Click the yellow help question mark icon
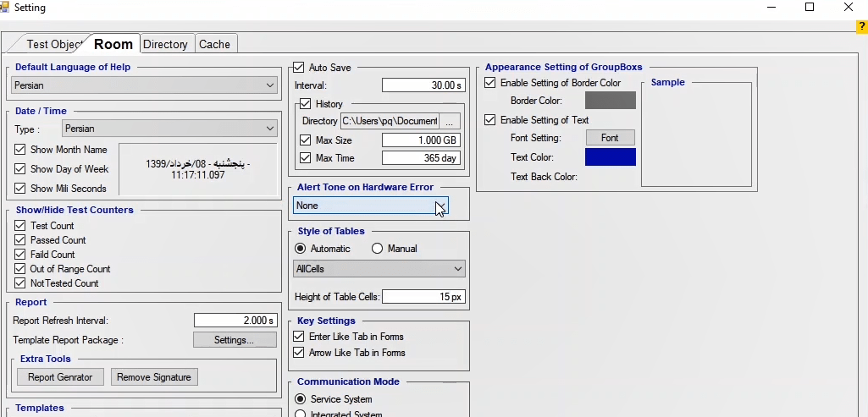 click(x=862, y=27)
